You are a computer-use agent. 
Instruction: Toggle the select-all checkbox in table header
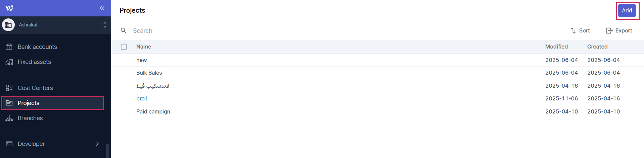[124, 47]
